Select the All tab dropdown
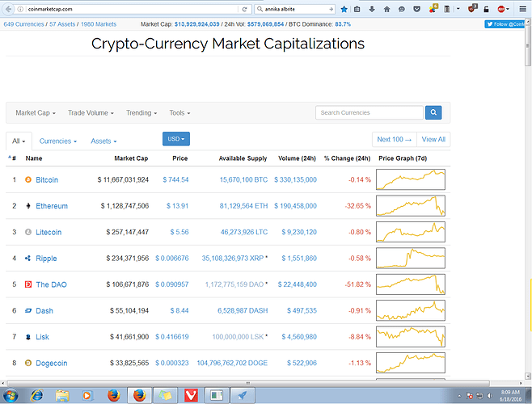Screen dimensions: 532x404 (x=19, y=141)
